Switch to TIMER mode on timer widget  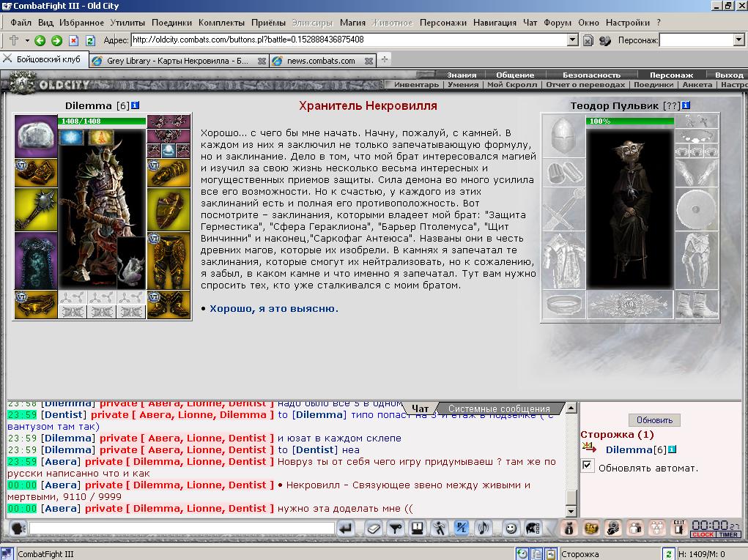[728, 534]
